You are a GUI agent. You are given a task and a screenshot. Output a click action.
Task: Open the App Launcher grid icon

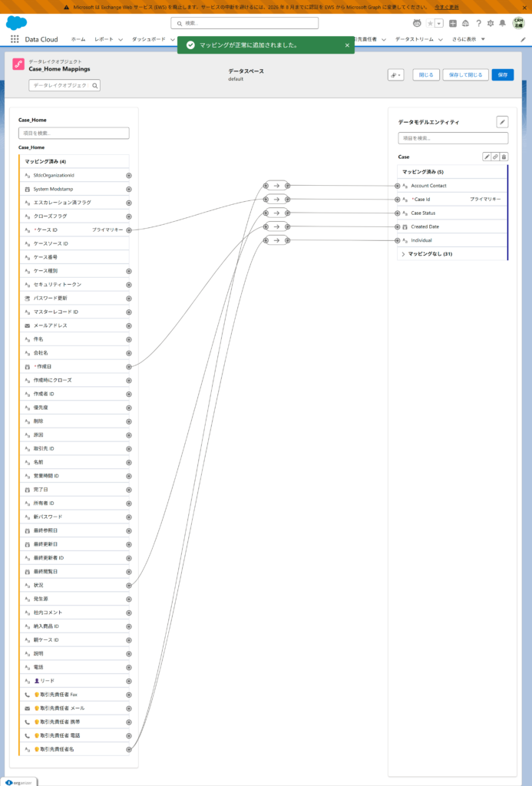coord(15,39)
